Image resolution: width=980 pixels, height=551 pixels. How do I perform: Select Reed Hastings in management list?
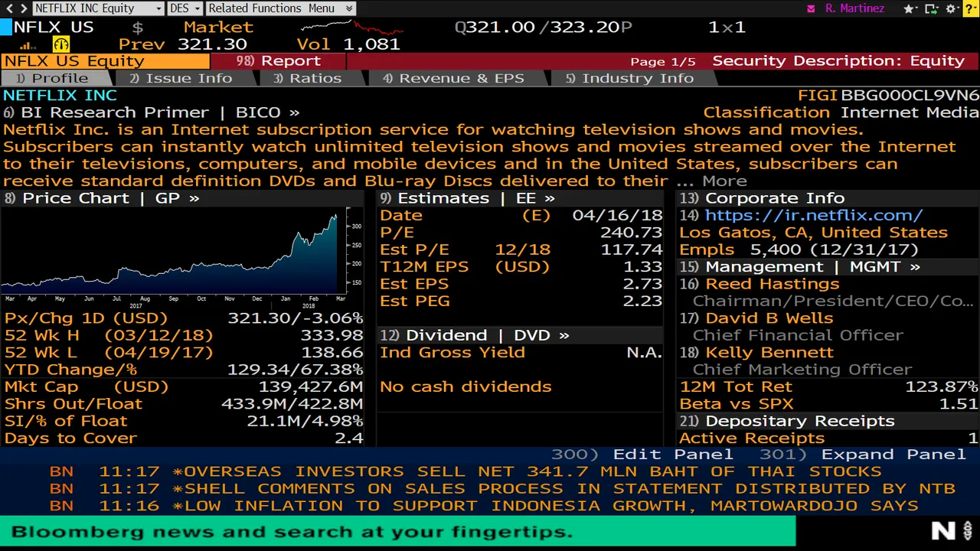pyautogui.click(x=772, y=284)
